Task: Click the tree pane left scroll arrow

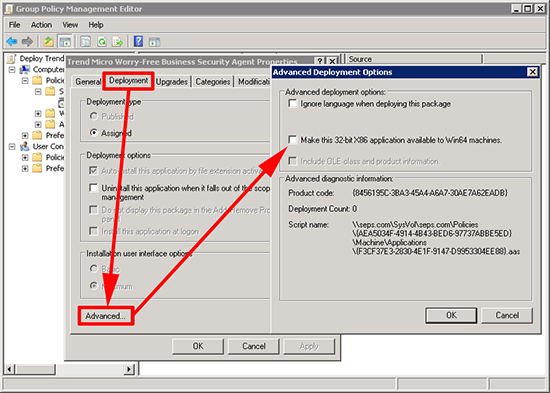Action: click(x=9, y=369)
